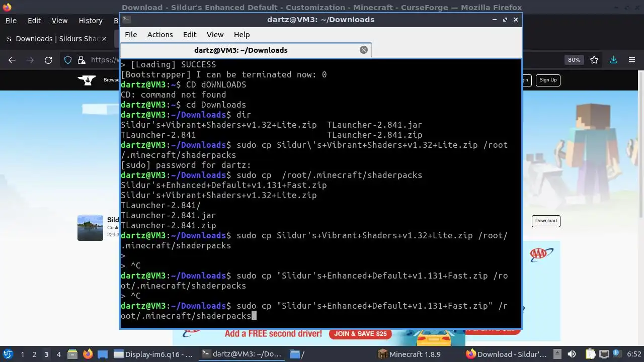The height and width of the screenshot is (362, 644).
Task: Switch to workspace 3
Action: coord(46,354)
